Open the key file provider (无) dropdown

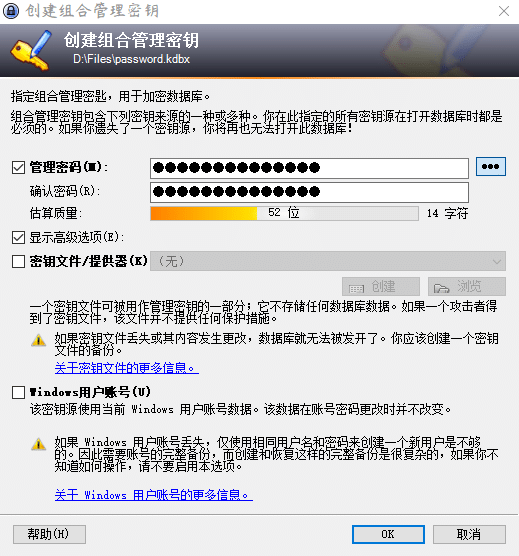pyautogui.click(x=328, y=261)
